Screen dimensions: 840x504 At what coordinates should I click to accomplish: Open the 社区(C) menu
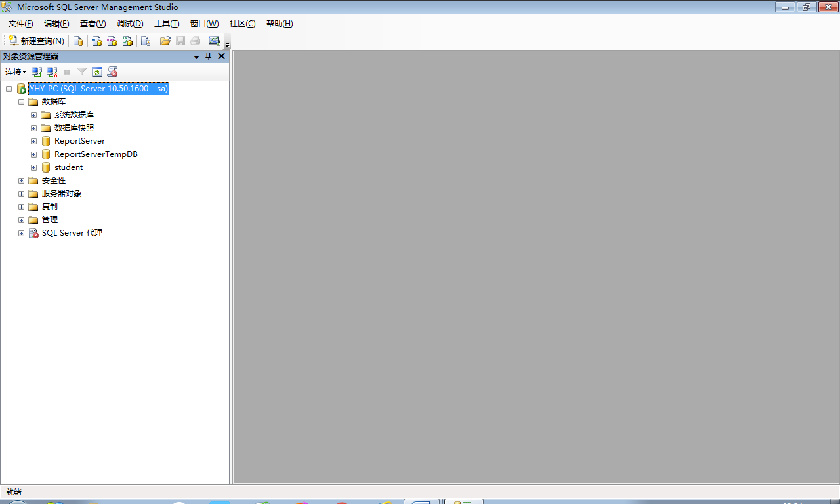click(242, 24)
